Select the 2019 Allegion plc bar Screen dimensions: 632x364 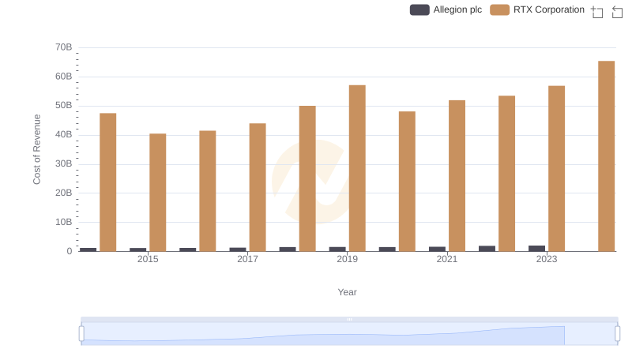pyautogui.click(x=337, y=250)
